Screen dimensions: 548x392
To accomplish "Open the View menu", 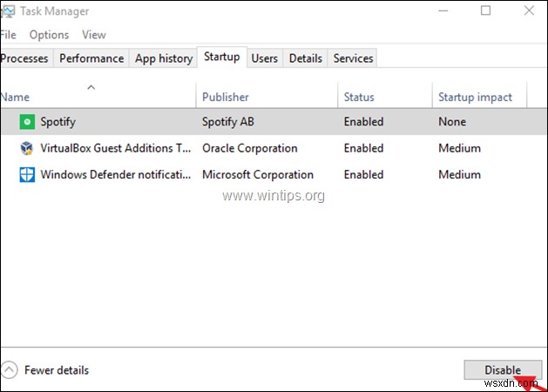I will (x=94, y=35).
